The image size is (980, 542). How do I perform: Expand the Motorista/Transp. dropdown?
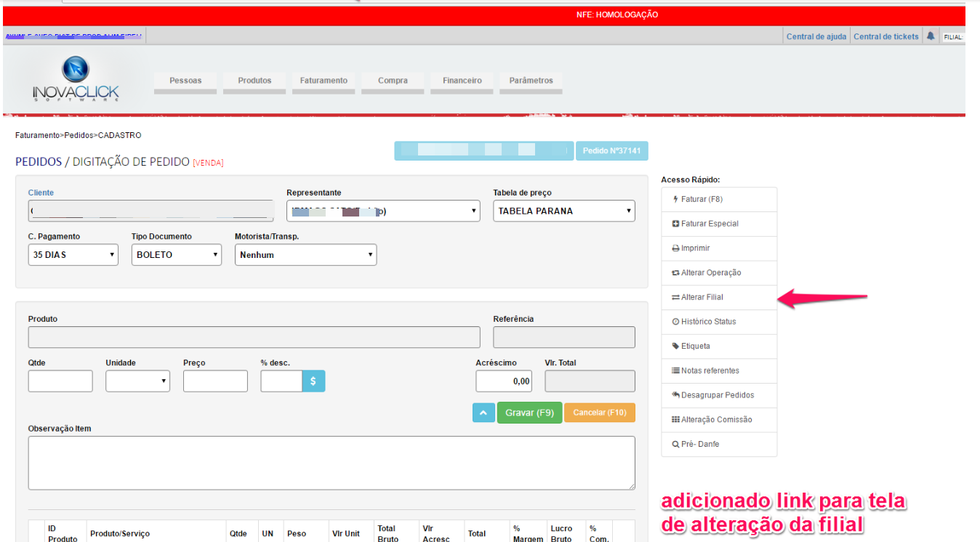(305, 255)
